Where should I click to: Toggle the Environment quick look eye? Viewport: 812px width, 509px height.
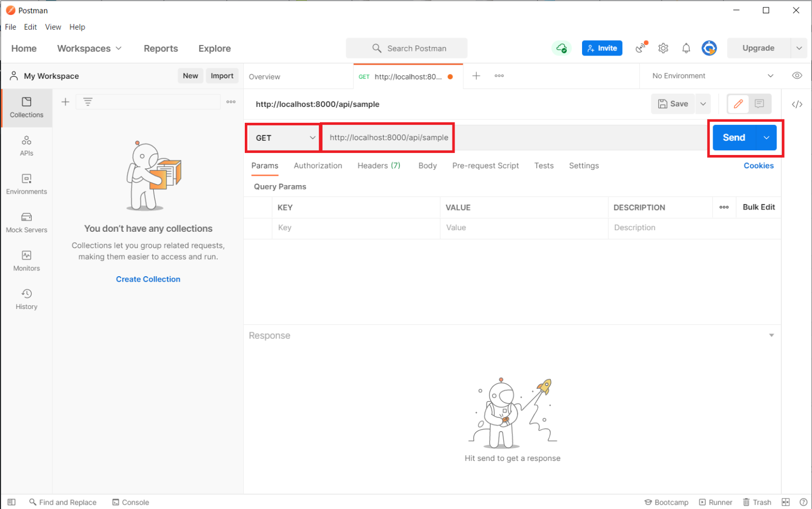[x=797, y=75]
